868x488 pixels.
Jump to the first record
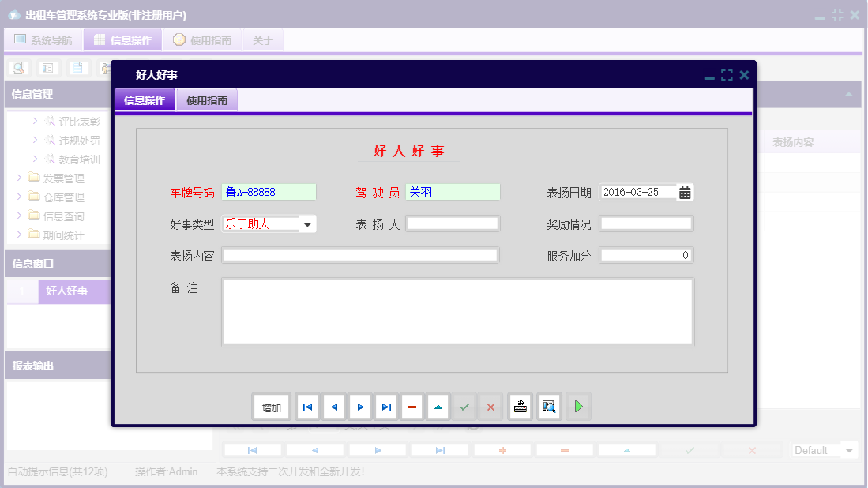pos(307,406)
